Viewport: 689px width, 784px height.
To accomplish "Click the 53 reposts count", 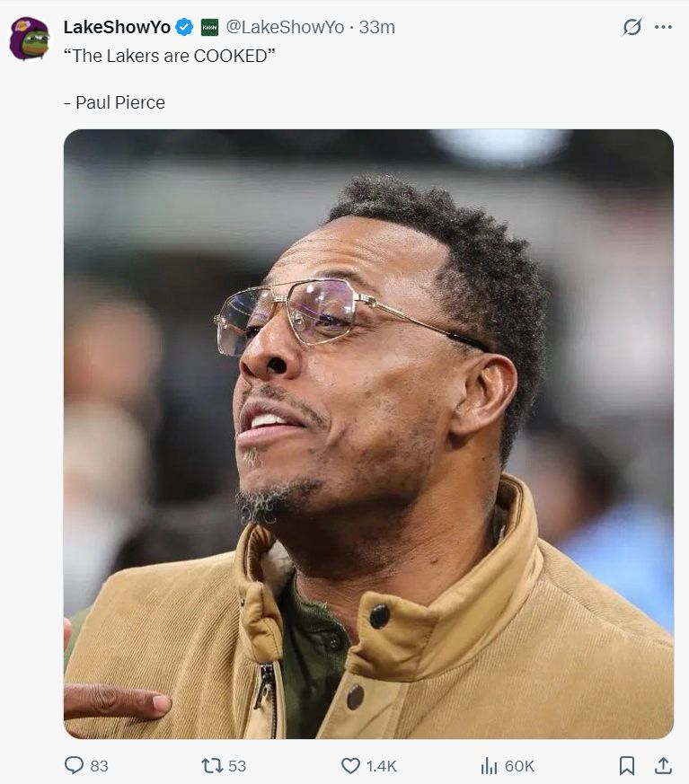I will pyautogui.click(x=237, y=766).
